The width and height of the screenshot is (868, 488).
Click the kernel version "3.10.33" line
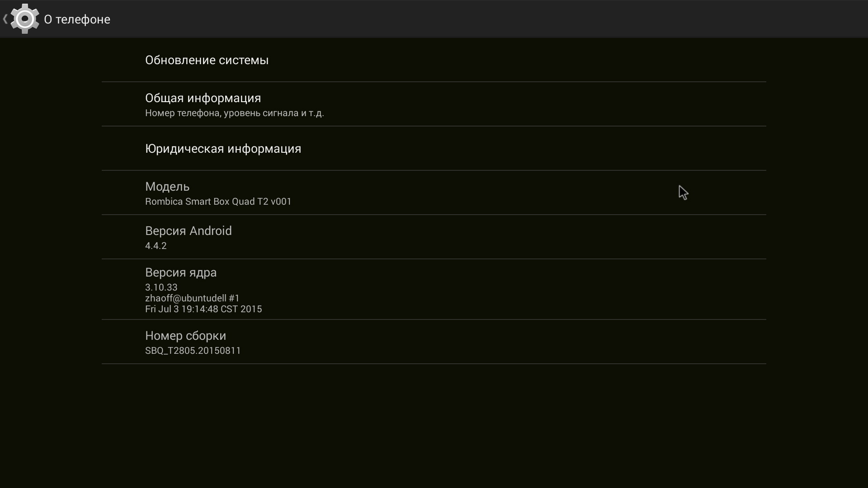point(161,287)
